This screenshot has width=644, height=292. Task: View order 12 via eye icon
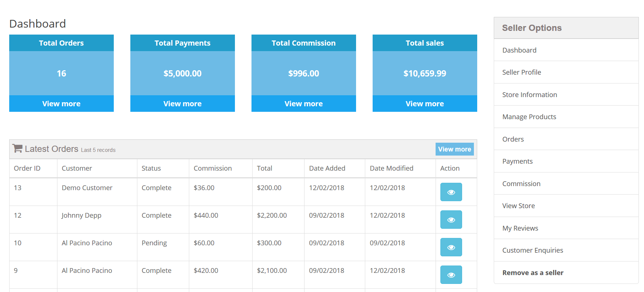451,220
